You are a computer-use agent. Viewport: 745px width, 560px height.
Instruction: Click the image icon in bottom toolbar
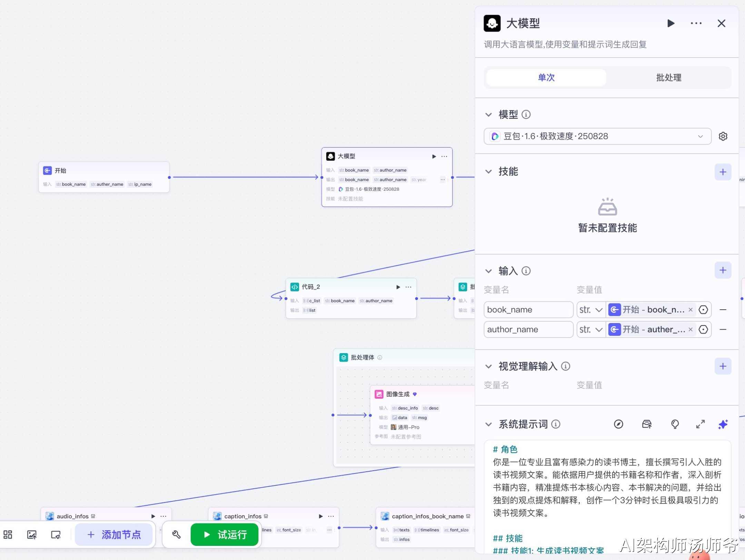(32, 534)
